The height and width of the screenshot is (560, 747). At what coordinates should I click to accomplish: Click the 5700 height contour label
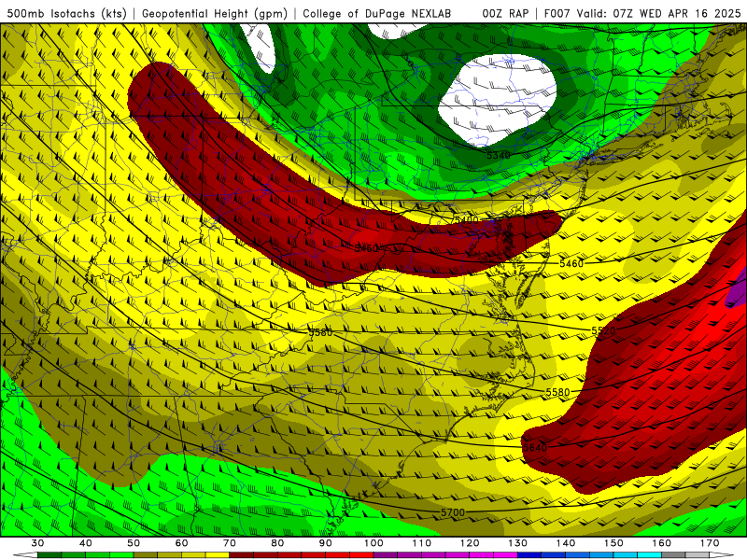pos(453,512)
